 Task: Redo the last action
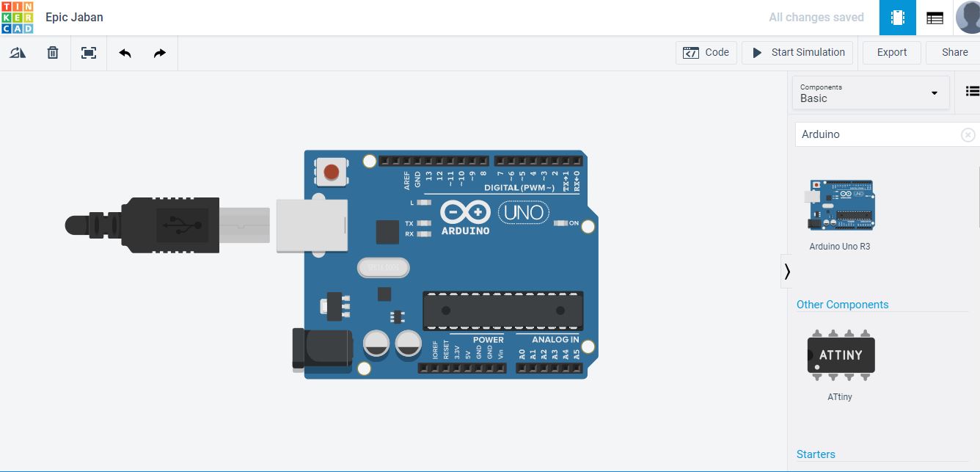click(x=160, y=53)
